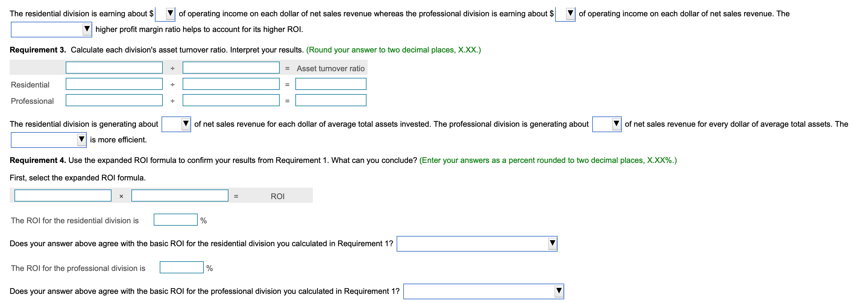Click the Professional asset turnover ratio result field
The width and height of the screenshot is (868, 302).
coord(331,100)
